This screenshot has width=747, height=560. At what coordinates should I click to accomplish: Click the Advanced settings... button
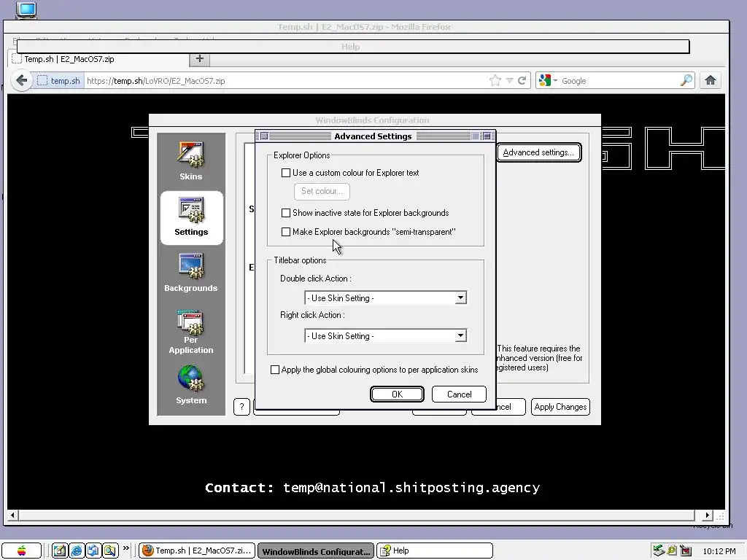pos(538,152)
